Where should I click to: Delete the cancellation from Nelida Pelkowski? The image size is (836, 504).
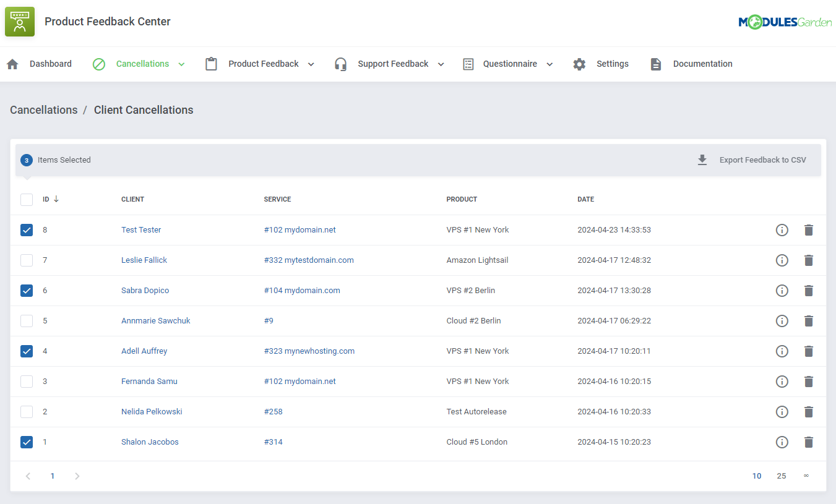pyautogui.click(x=809, y=411)
